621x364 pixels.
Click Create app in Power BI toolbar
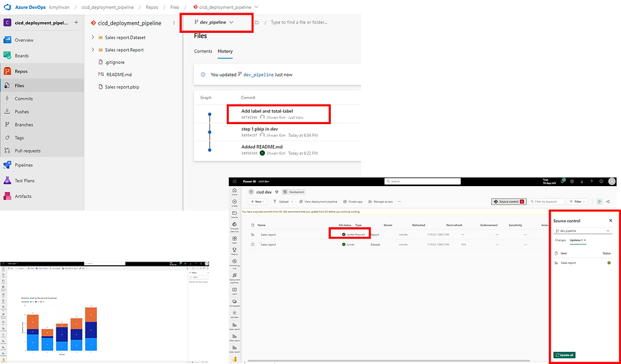coord(353,201)
